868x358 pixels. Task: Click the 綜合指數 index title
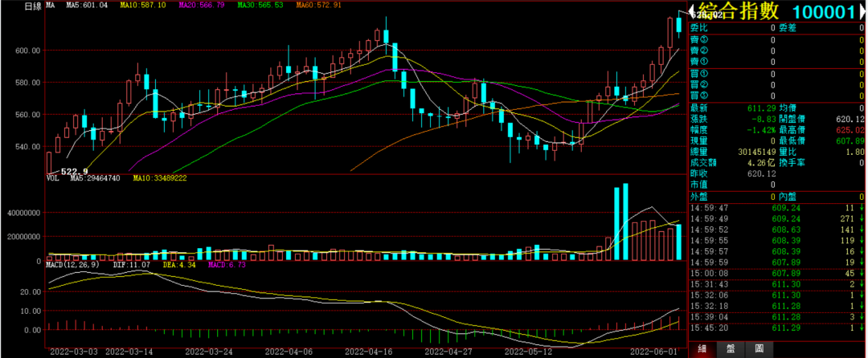tap(739, 11)
